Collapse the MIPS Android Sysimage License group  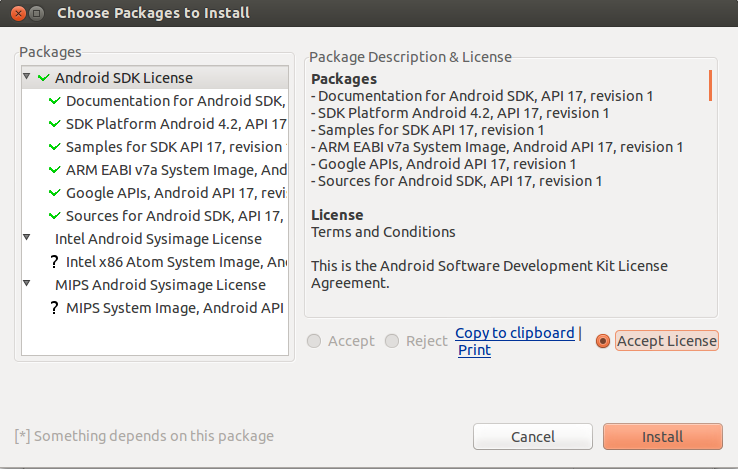pyautogui.click(x=27, y=285)
